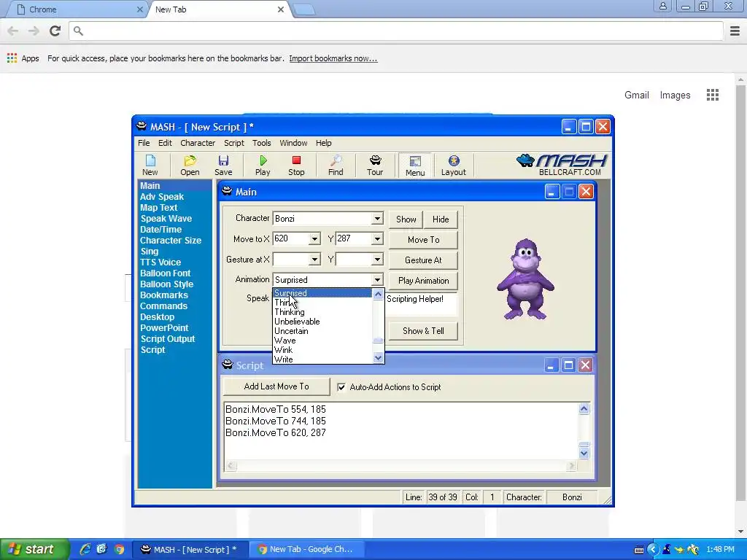Click Add Last Move To button
This screenshot has width=747, height=560.
click(x=276, y=386)
